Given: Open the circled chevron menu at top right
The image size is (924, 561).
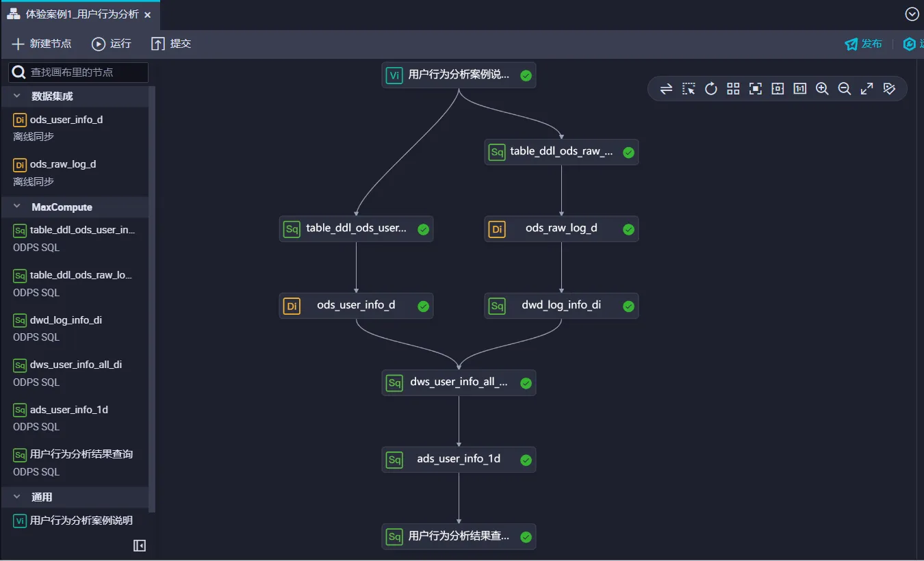Looking at the screenshot, I should [912, 14].
